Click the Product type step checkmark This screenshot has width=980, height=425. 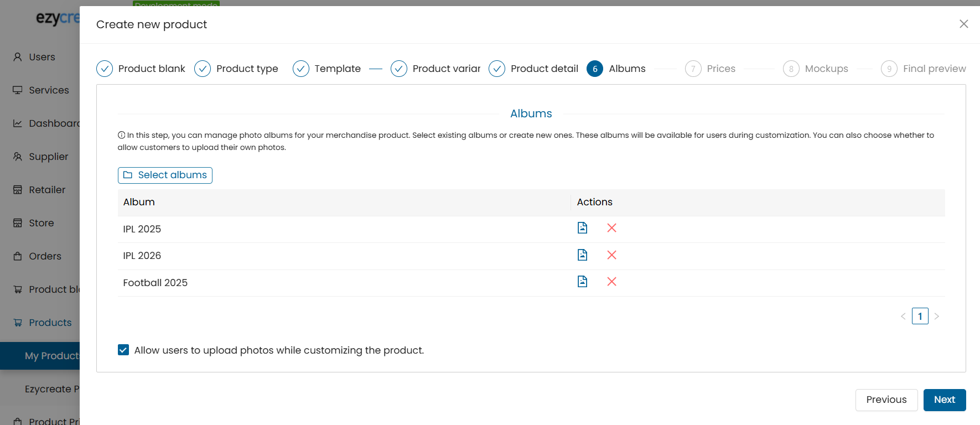point(203,69)
